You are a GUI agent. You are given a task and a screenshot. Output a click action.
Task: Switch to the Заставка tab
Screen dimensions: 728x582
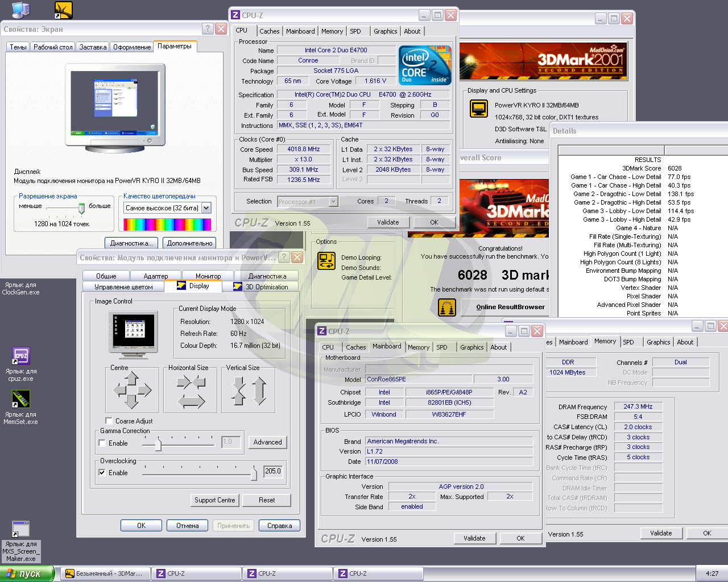[x=93, y=47]
